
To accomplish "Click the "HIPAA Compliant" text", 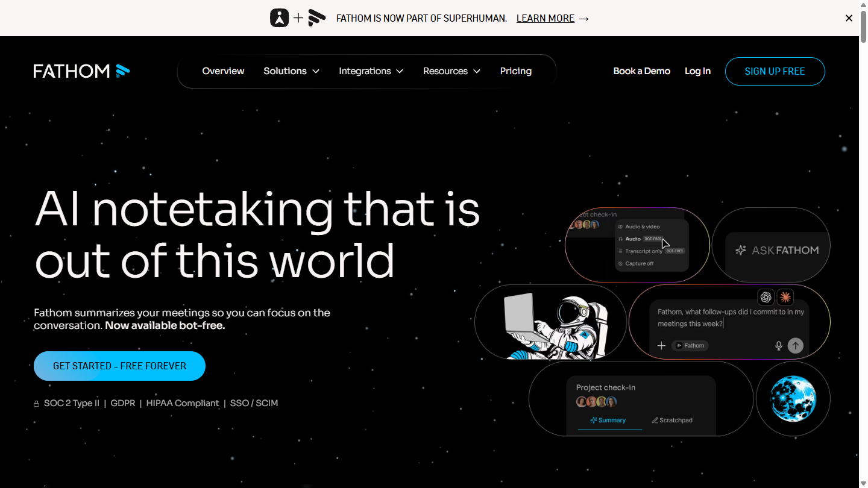I will [183, 403].
